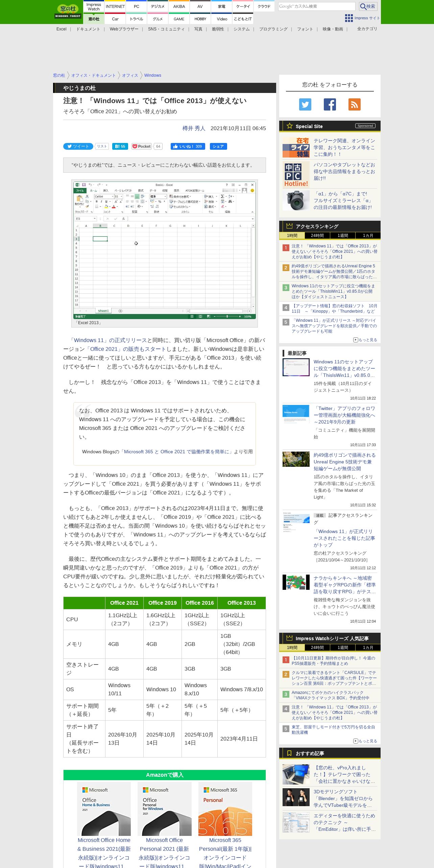The image size is (434, 868).
Task: Click the オフィス・ドキュメント breadcrumb link
Action: coord(93,75)
